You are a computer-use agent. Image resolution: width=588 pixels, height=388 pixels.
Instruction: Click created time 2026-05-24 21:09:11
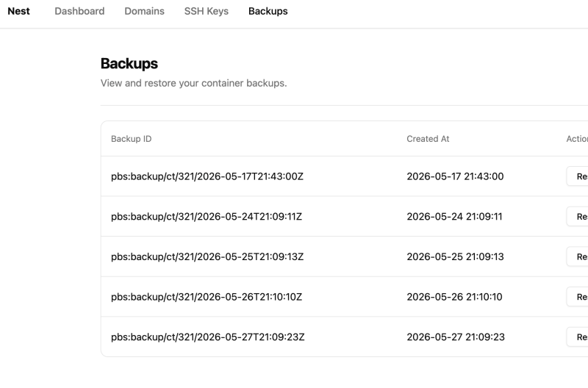point(454,216)
